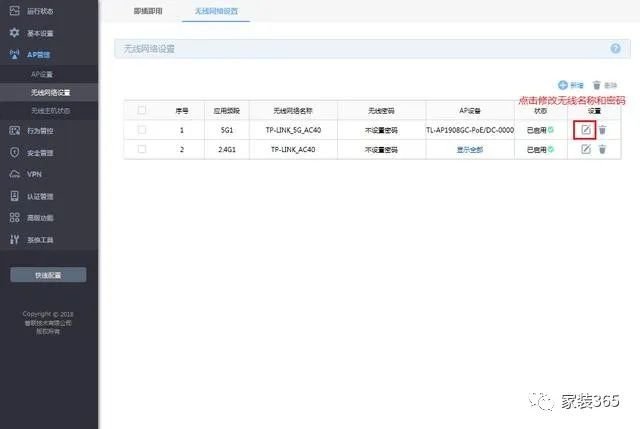Screen dimensions: 640x429
Task: Click the 系统工具 wrench icon
Action: coord(14,240)
